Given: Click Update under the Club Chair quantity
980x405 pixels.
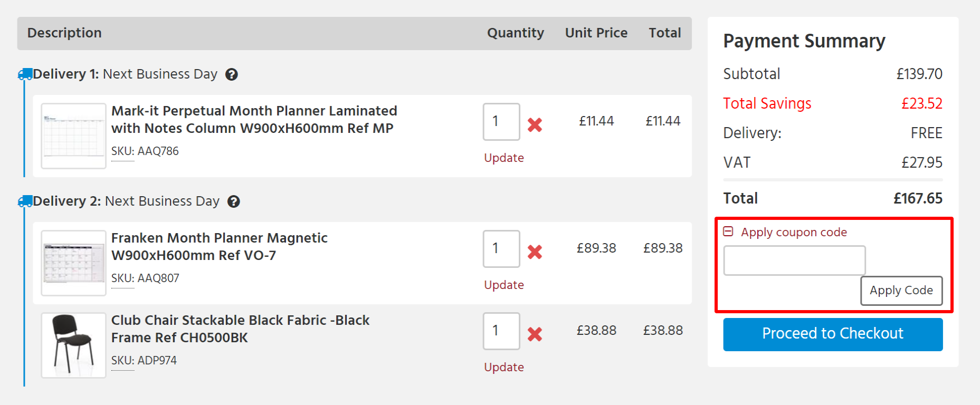Looking at the screenshot, I should pyautogui.click(x=503, y=367).
